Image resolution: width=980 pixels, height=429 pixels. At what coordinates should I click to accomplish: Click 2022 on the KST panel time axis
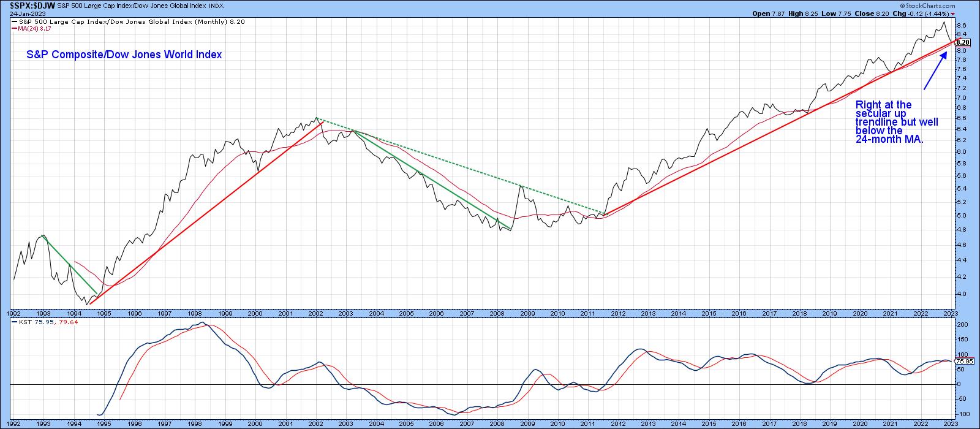[x=921, y=423]
